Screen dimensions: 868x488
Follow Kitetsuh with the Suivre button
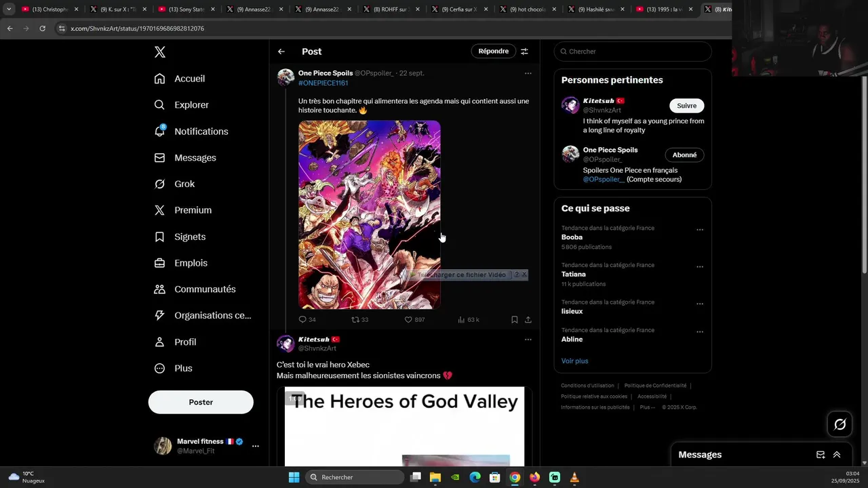(x=686, y=106)
